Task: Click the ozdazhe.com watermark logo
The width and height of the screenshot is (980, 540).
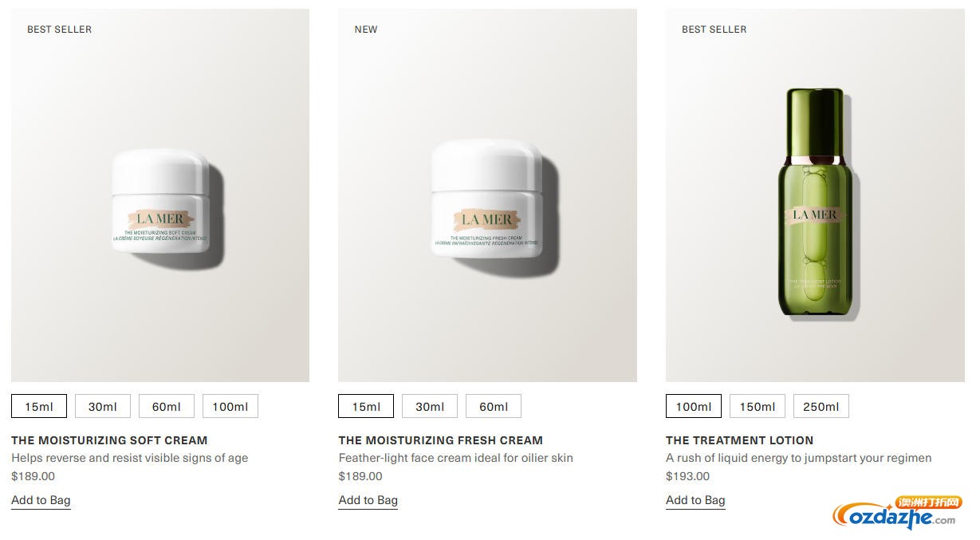Action: [x=898, y=512]
